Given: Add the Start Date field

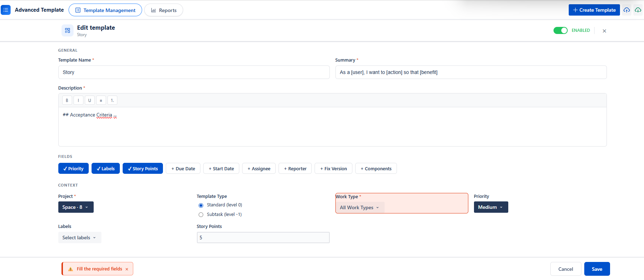Looking at the screenshot, I should [221, 168].
